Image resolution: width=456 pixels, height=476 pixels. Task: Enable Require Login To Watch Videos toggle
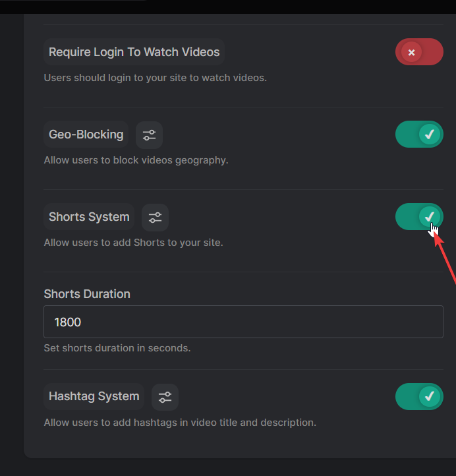[419, 52]
